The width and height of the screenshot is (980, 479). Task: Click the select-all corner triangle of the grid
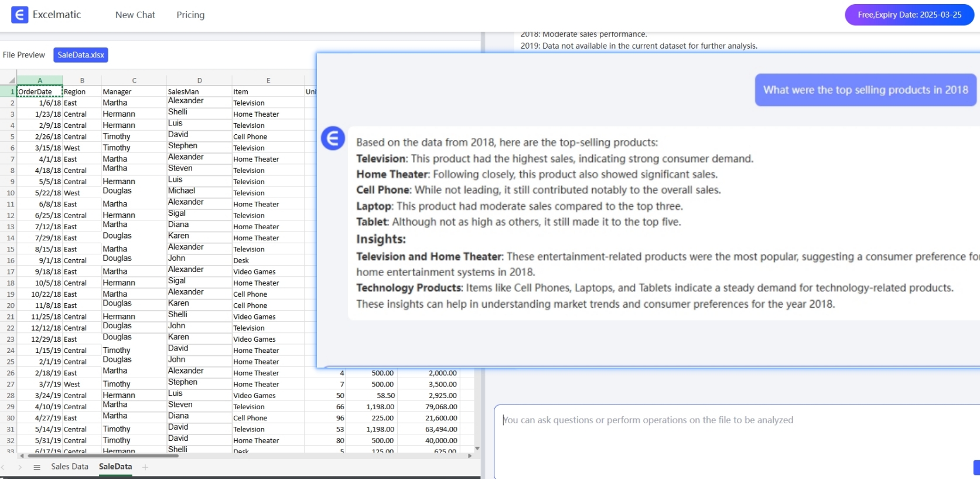(x=11, y=80)
